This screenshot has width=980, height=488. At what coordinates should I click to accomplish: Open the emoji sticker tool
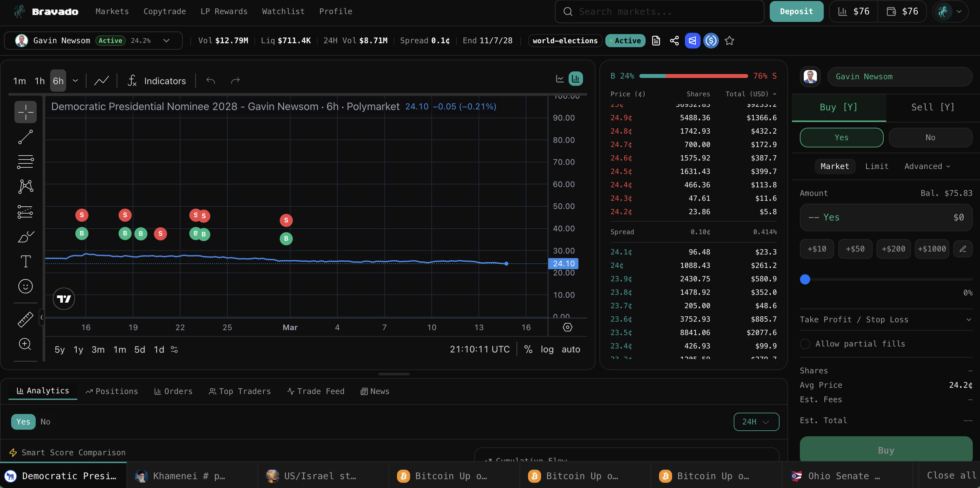click(26, 286)
